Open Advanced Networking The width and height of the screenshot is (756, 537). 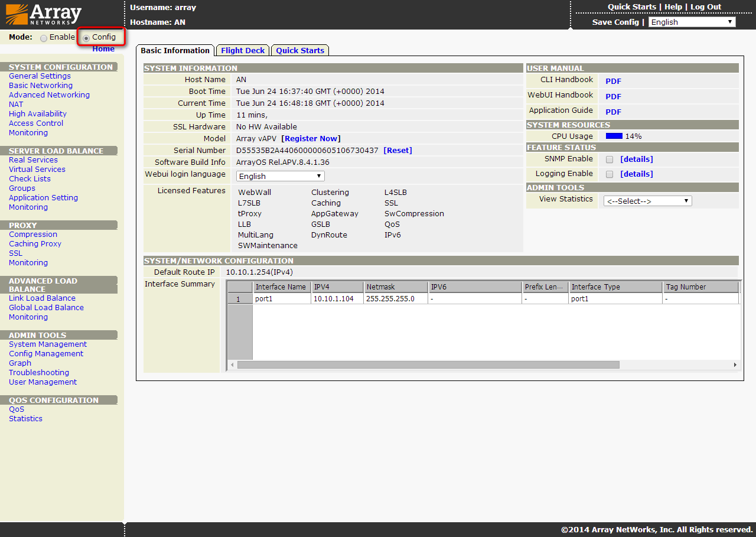pyautogui.click(x=49, y=95)
